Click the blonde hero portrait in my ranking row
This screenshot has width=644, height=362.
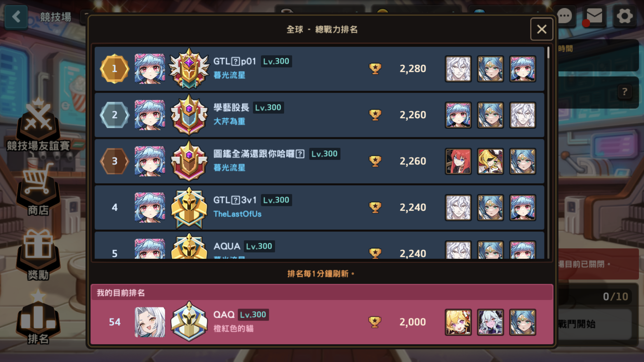click(458, 322)
